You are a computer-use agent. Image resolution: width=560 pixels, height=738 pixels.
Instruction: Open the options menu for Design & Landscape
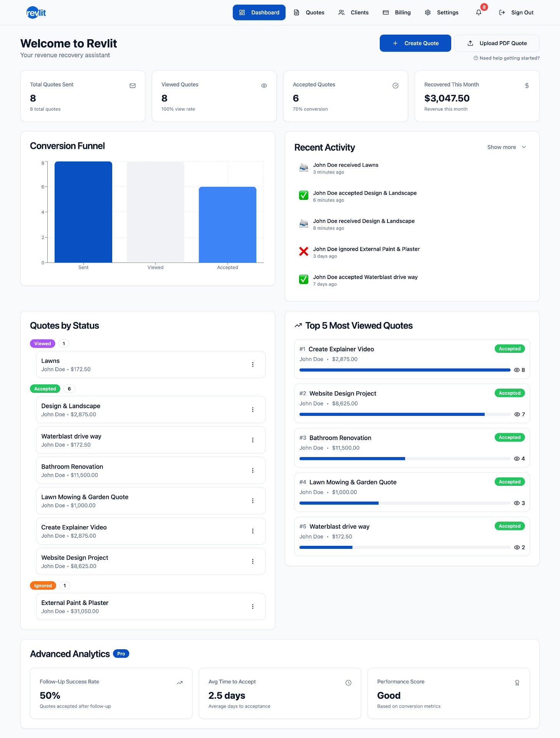click(253, 410)
